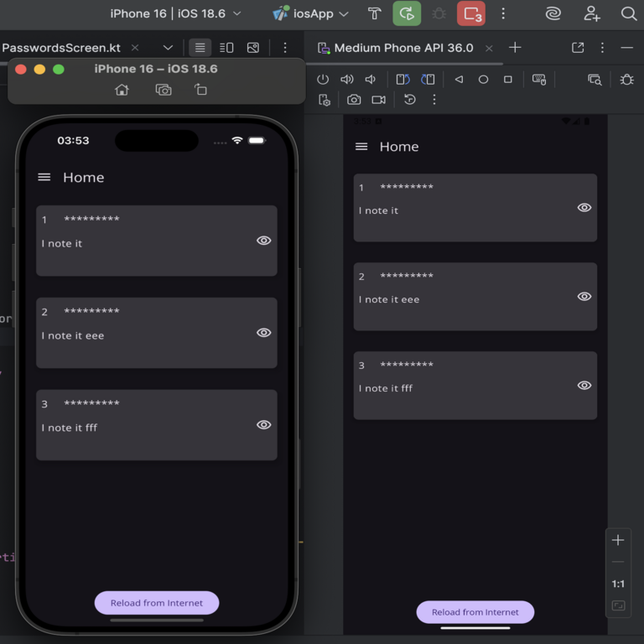
Task: Click the iOS simulator home button
Action: click(x=122, y=90)
